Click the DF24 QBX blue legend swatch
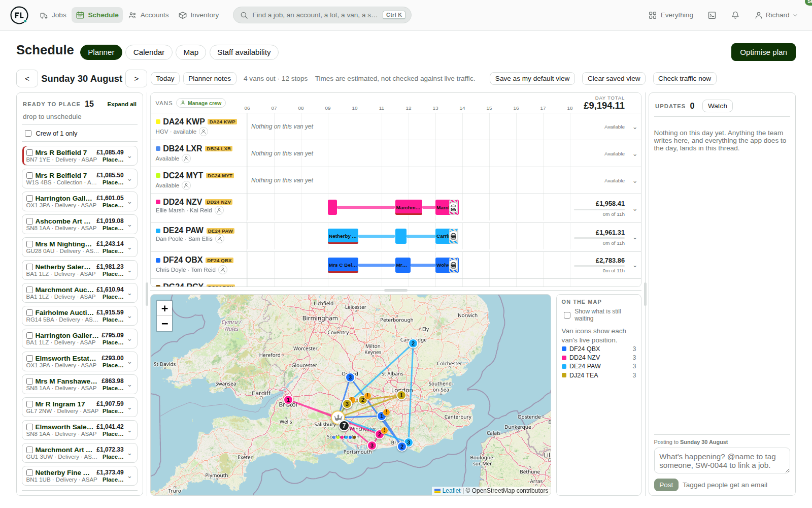Image resolution: width=812 pixels, height=508 pixels. 564,349
